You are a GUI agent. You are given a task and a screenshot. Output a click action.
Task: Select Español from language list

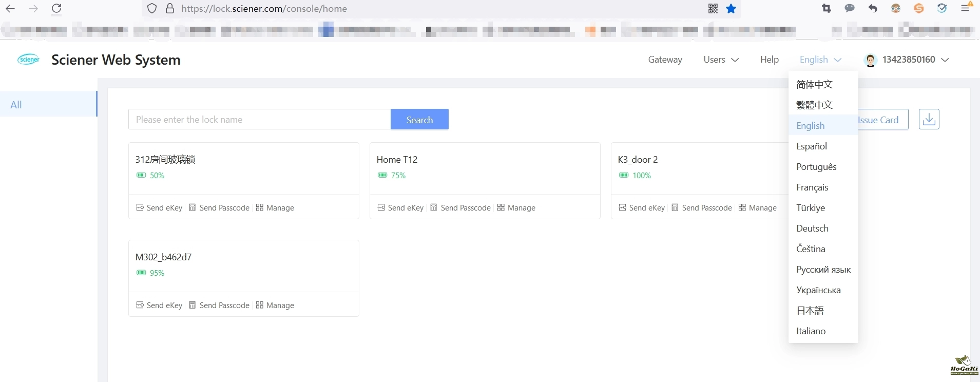tap(812, 146)
